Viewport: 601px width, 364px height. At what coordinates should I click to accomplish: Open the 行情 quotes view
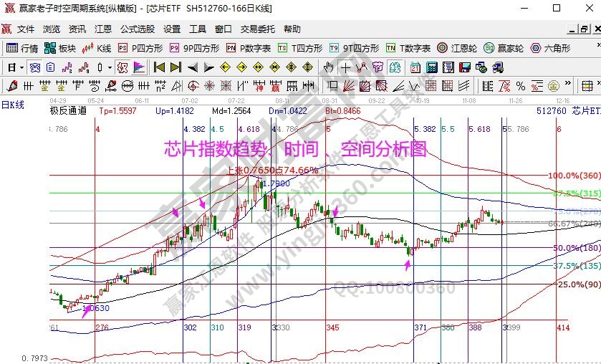(22, 48)
